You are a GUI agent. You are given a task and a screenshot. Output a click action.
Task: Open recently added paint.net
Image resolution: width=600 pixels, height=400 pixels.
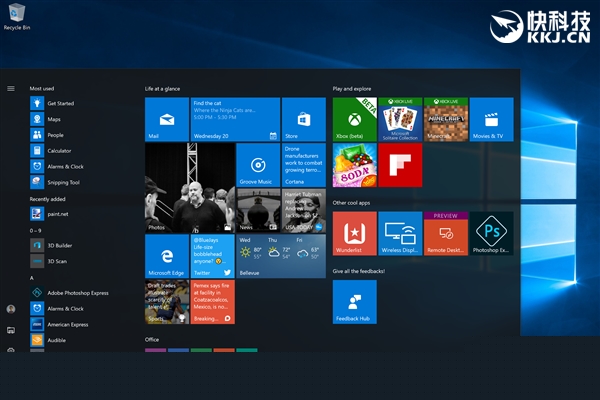pyautogui.click(x=49, y=214)
